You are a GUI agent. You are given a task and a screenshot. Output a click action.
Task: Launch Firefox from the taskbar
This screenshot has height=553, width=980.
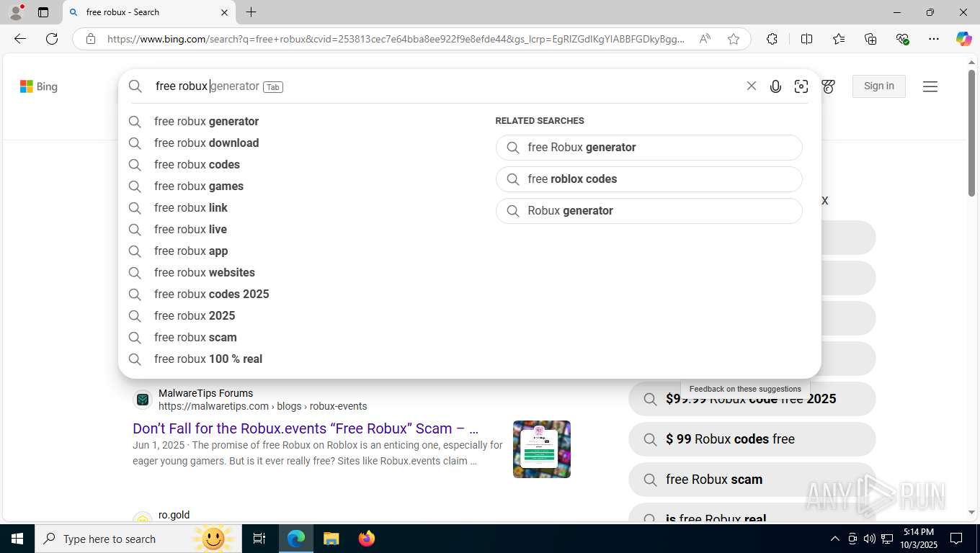pyautogui.click(x=367, y=539)
